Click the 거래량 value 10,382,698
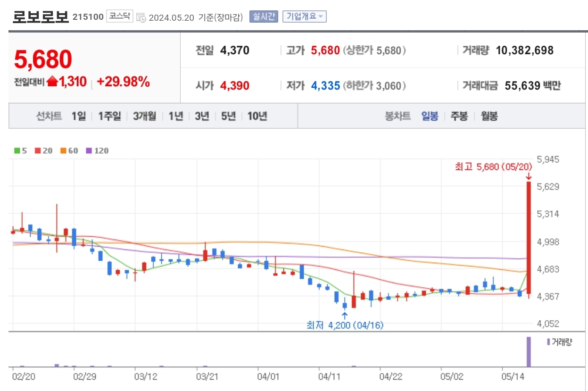 point(525,50)
